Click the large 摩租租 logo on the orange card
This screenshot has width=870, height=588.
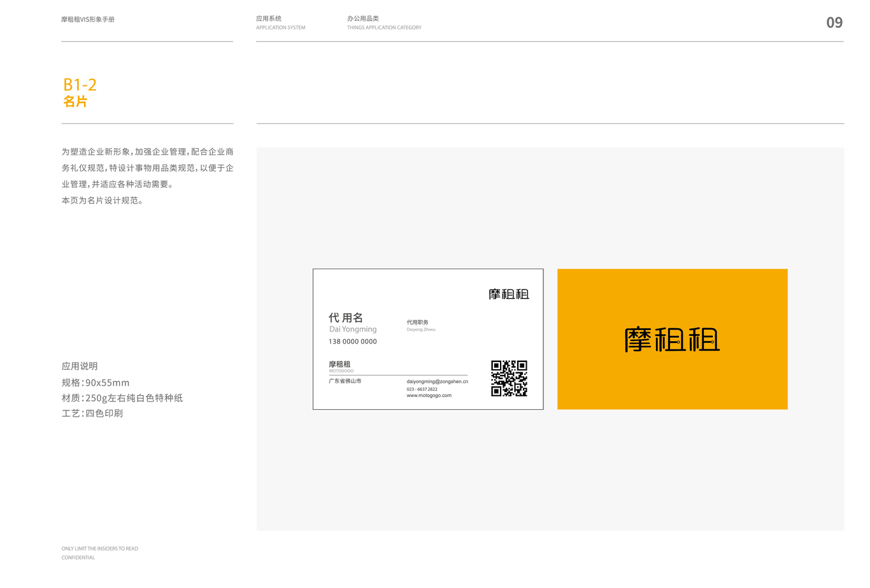tap(672, 339)
